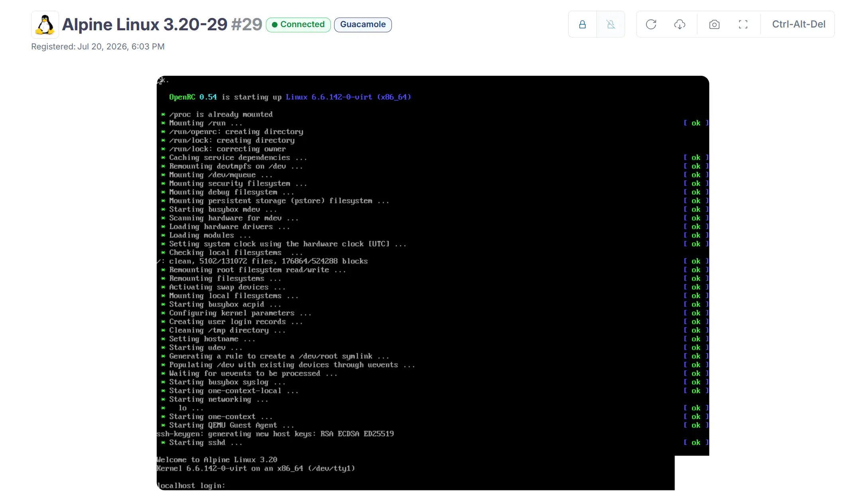Click the [ ok ] status on "lo ..." row

point(696,408)
